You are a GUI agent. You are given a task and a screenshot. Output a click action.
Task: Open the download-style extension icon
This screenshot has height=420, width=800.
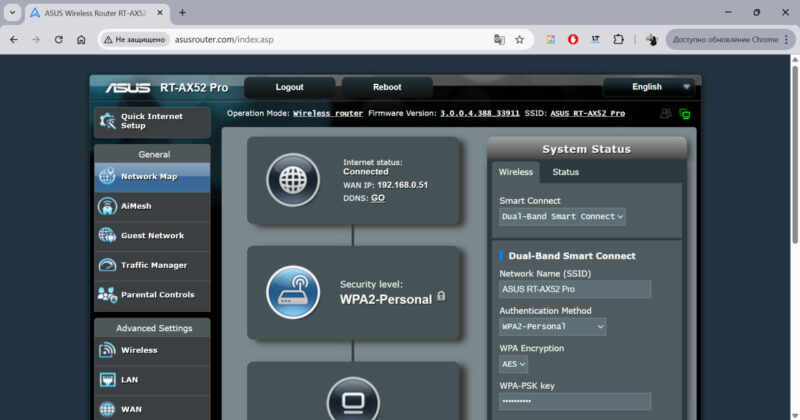[595, 39]
